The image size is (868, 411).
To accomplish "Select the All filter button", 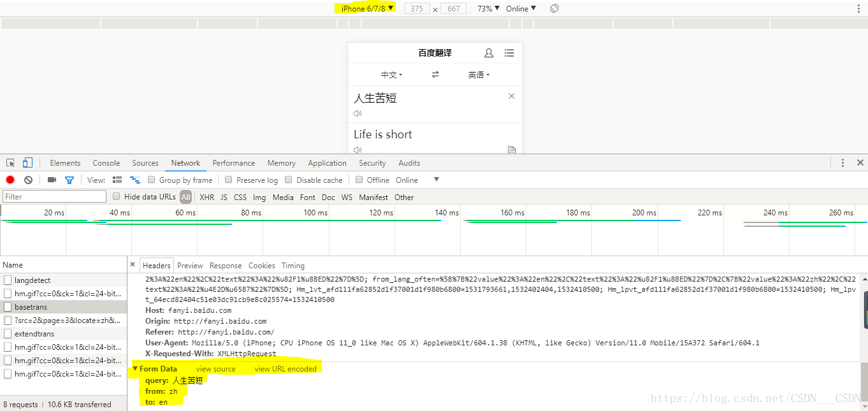I will coord(185,197).
